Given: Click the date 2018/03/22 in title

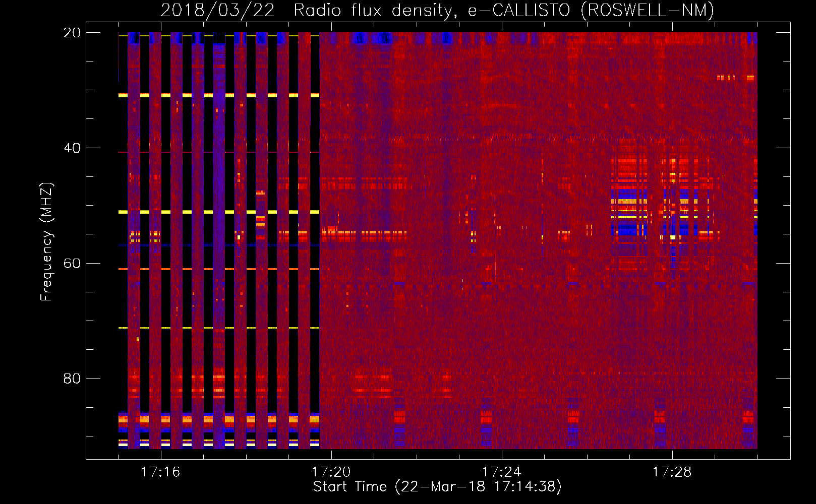Looking at the screenshot, I should 217,10.
